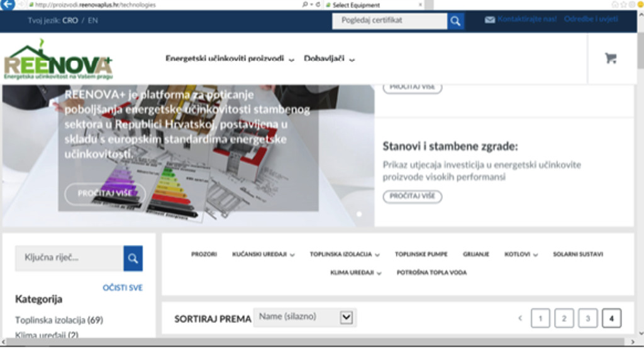Expand the Energetski učinkoviti proizvodi menu
This screenshot has height=348, width=644.
tap(230, 59)
